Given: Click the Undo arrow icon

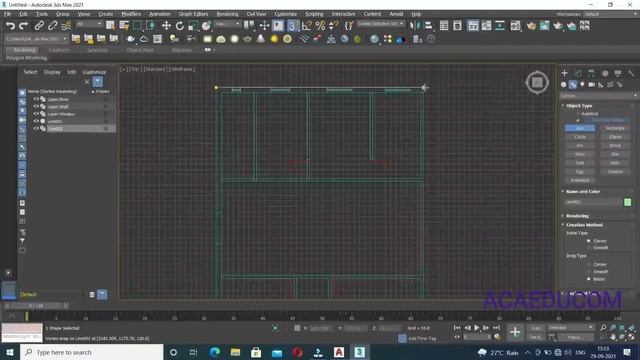Looking at the screenshot, I should 10,26.
